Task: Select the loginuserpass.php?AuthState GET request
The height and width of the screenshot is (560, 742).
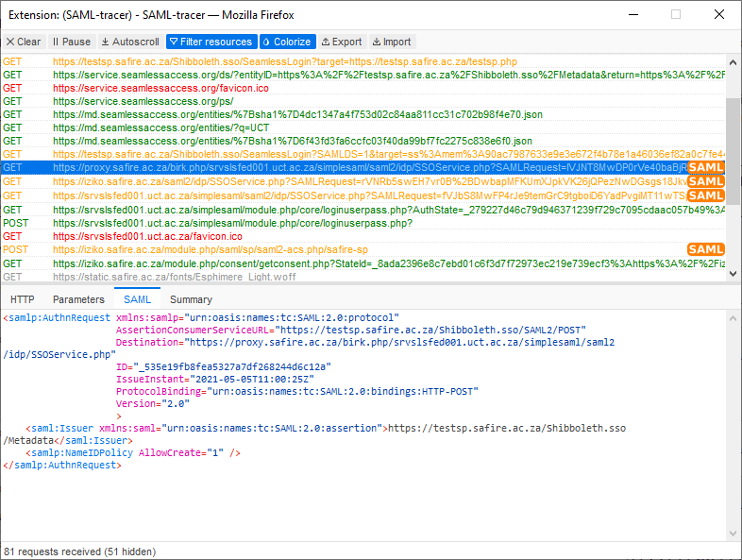Action: (363, 210)
